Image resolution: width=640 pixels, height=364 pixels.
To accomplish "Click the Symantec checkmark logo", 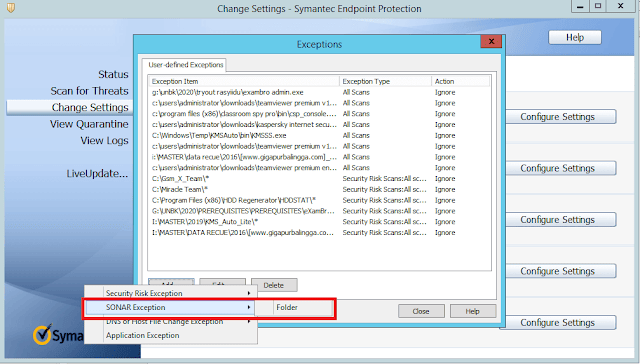I will tap(42, 335).
